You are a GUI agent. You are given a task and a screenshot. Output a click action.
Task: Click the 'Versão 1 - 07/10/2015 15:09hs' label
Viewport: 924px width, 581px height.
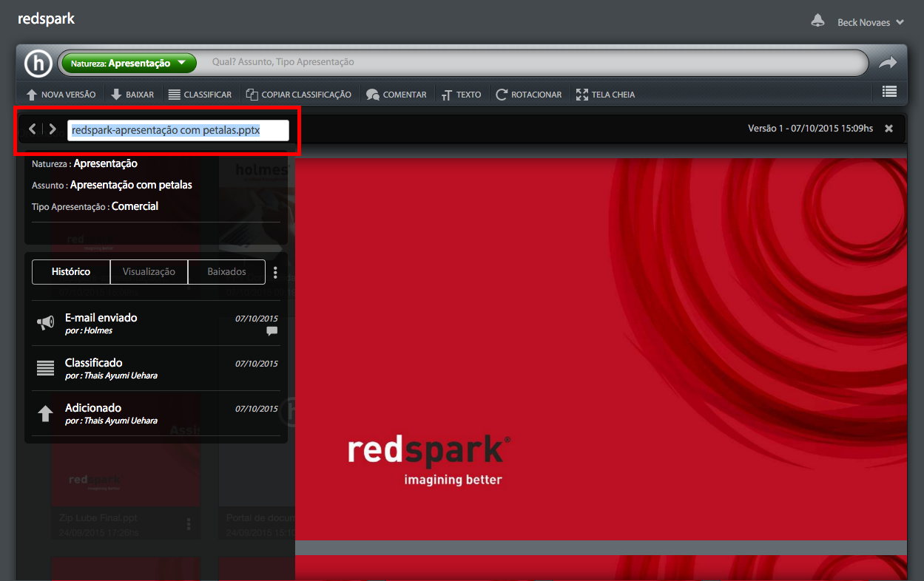point(810,129)
